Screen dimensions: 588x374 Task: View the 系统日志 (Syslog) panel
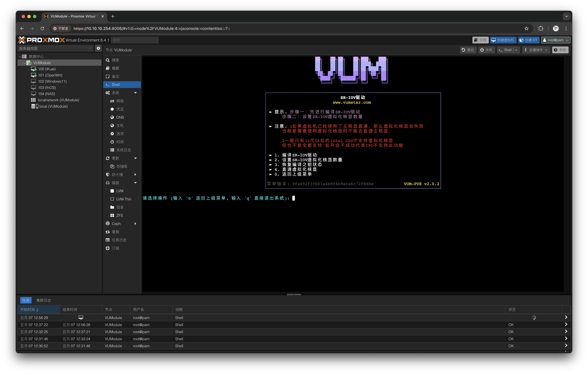(x=123, y=150)
